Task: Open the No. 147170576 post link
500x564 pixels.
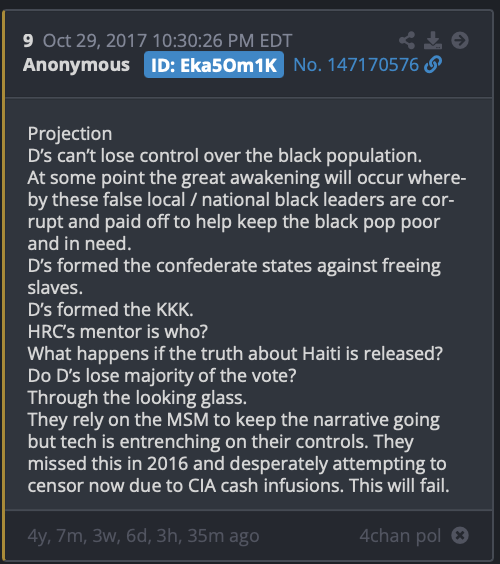Action: coord(356,65)
